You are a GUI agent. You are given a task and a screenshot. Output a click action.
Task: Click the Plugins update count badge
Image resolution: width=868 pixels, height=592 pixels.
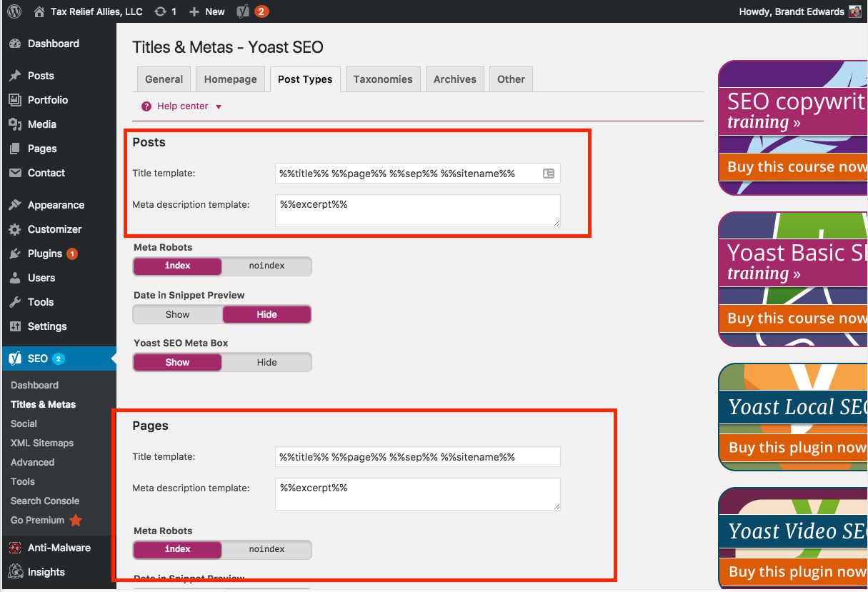pyautogui.click(x=72, y=254)
